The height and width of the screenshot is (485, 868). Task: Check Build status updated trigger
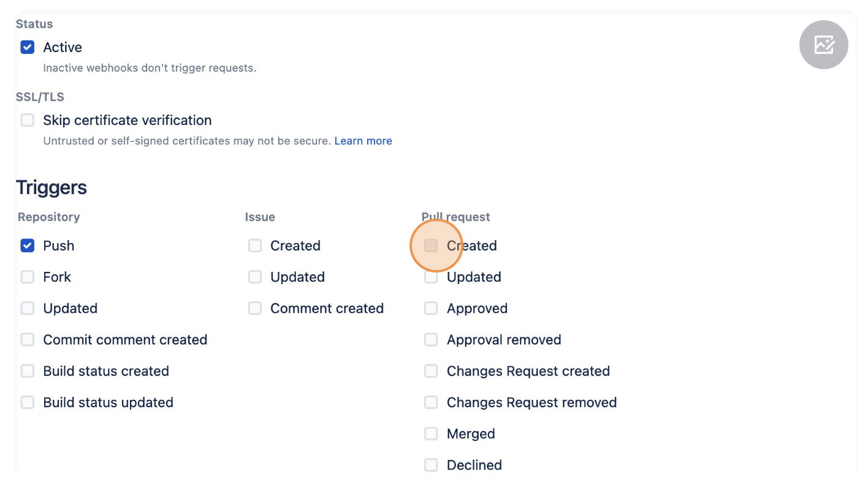tap(28, 402)
